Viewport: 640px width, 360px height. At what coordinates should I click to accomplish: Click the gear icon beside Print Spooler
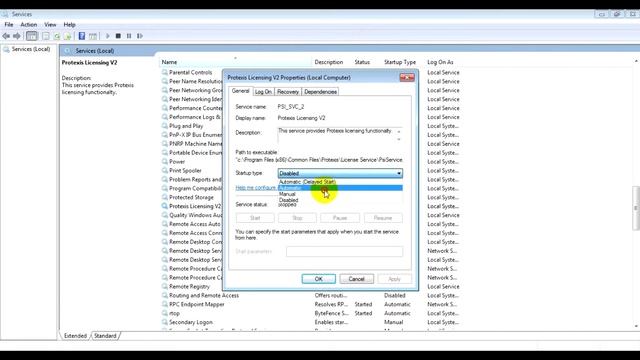[x=164, y=171]
